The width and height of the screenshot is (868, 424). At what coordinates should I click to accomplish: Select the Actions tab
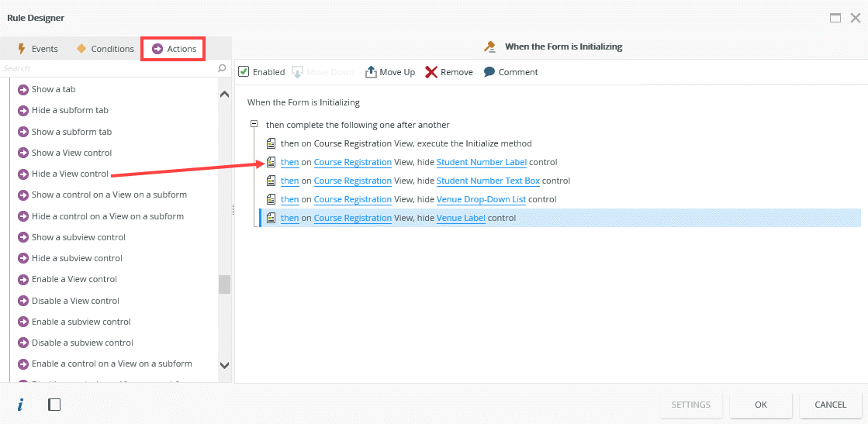174,49
